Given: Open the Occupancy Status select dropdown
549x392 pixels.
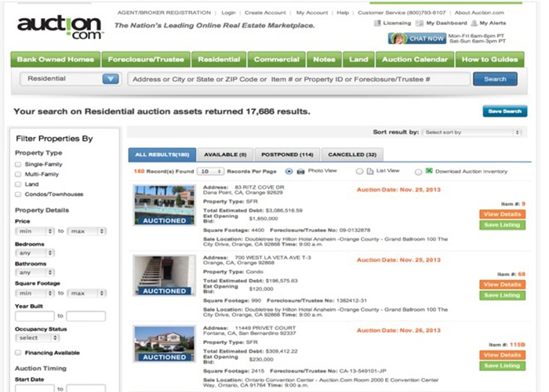Looking at the screenshot, I should (x=38, y=338).
